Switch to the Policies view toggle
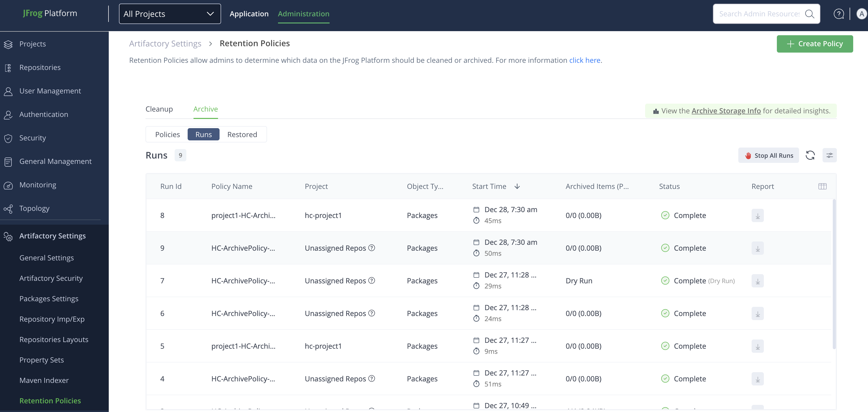Image resolution: width=868 pixels, height=412 pixels. (167, 135)
